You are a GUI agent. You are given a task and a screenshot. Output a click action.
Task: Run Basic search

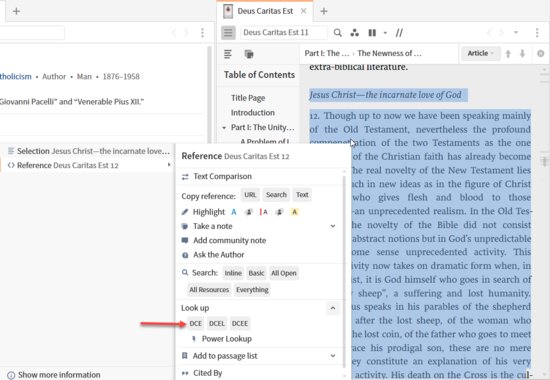[x=256, y=273]
